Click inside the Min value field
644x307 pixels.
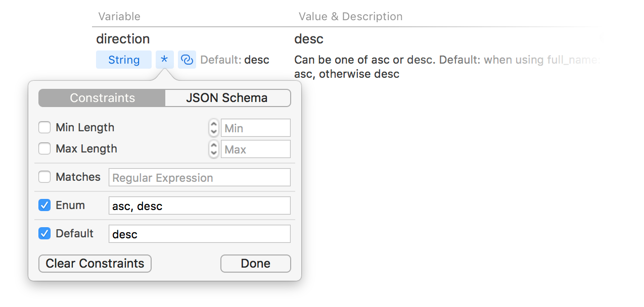(255, 127)
